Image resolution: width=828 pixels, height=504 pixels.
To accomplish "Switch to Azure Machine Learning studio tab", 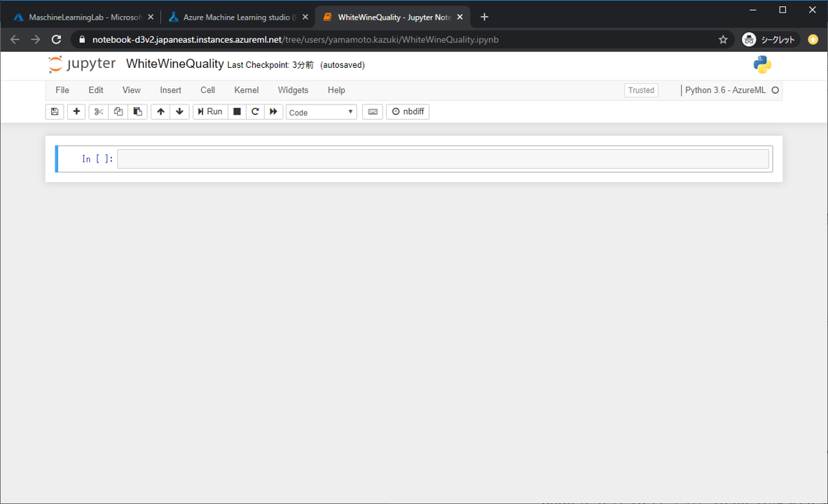I will coord(235,17).
